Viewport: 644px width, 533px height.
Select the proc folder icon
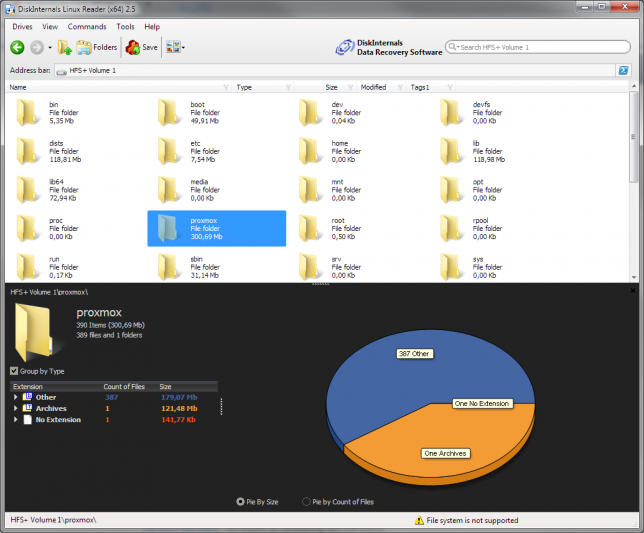(x=28, y=228)
